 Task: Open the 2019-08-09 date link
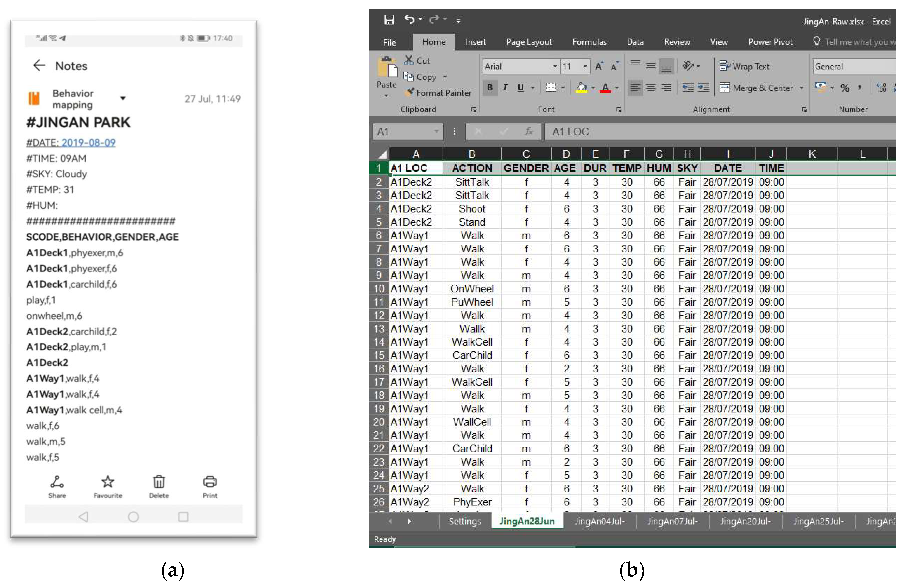coord(88,143)
